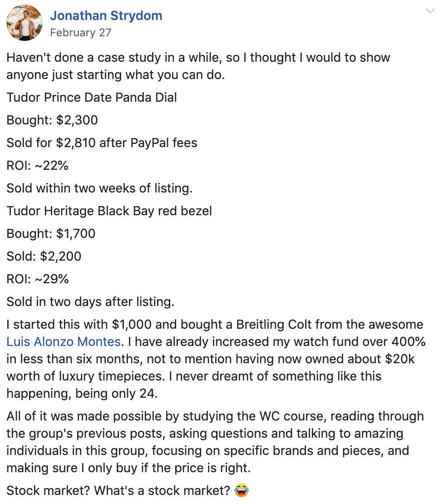Click the 'ROI: ~22%' line
The width and height of the screenshot is (444, 504).
[37, 166]
